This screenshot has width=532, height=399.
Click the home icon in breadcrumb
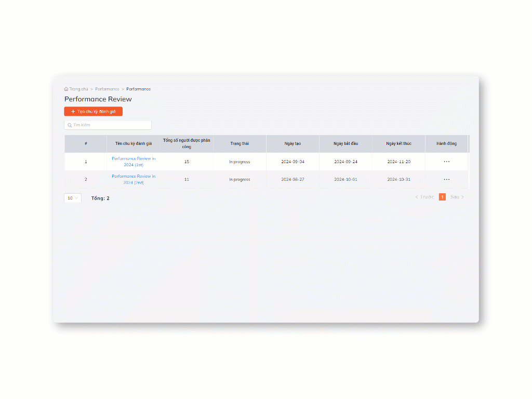click(66, 89)
